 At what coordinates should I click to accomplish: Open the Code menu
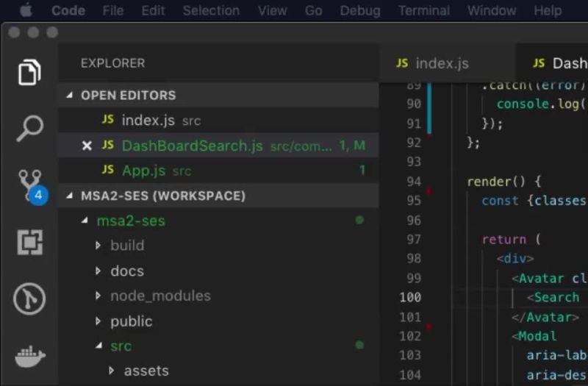pos(68,10)
